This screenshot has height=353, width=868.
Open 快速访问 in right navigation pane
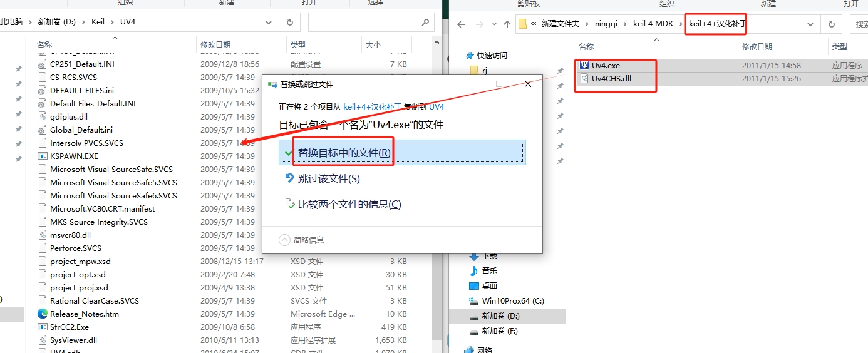(492, 55)
